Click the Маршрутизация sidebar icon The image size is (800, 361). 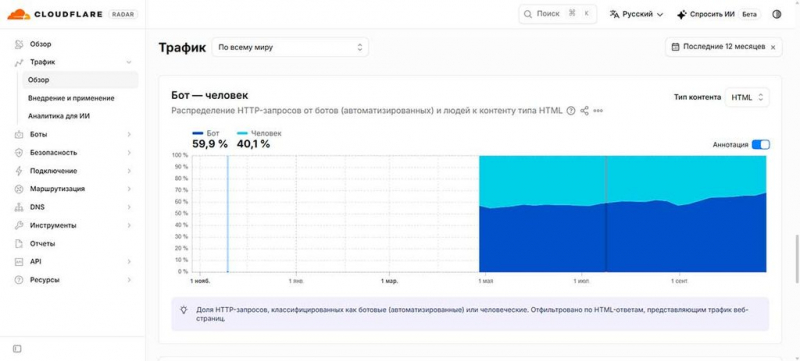point(19,189)
